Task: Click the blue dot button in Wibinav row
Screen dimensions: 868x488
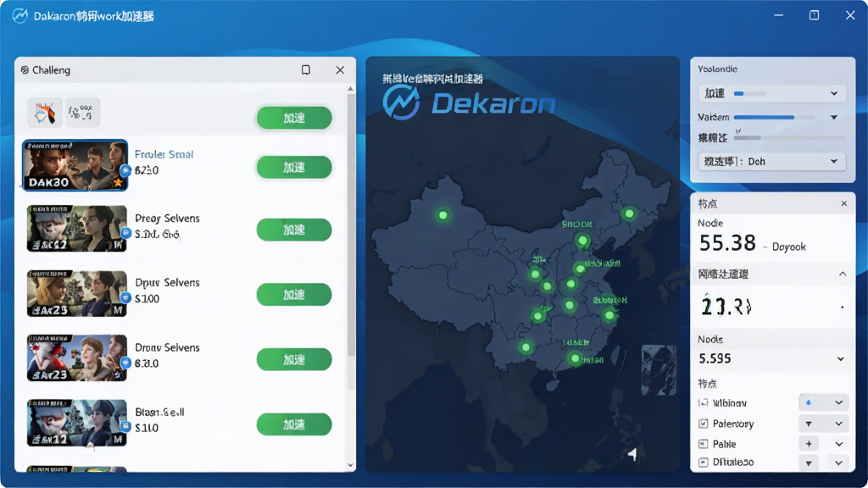Action: coord(809,402)
